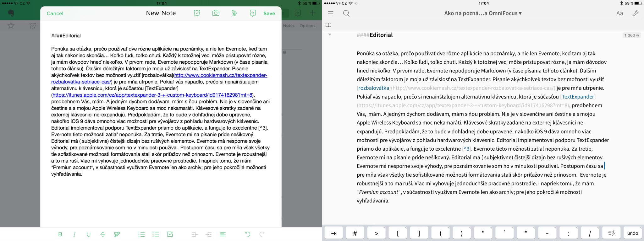Open the cookiemash.cz TextExpander link in Evernote note

coord(159,78)
